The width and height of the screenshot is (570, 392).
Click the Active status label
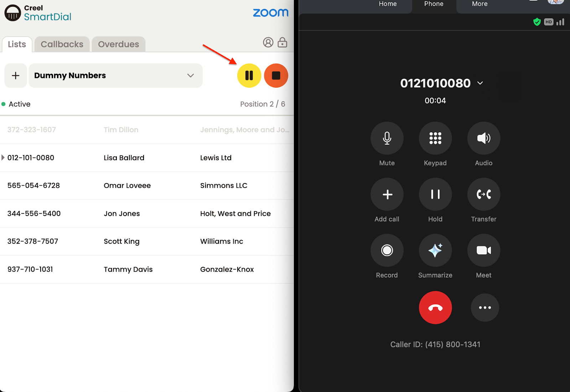(x=20, y=104)
